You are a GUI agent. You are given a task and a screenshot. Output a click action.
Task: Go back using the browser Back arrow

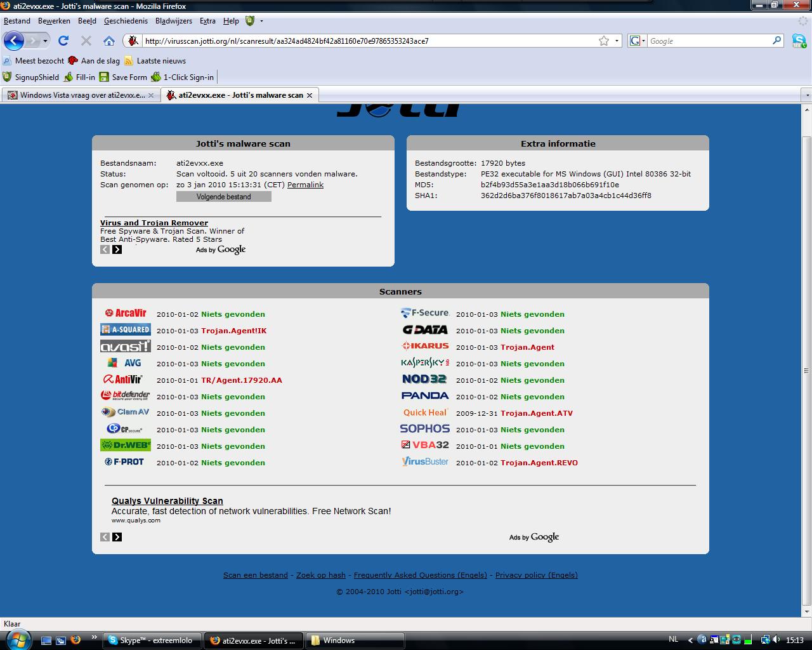(14, 41)
